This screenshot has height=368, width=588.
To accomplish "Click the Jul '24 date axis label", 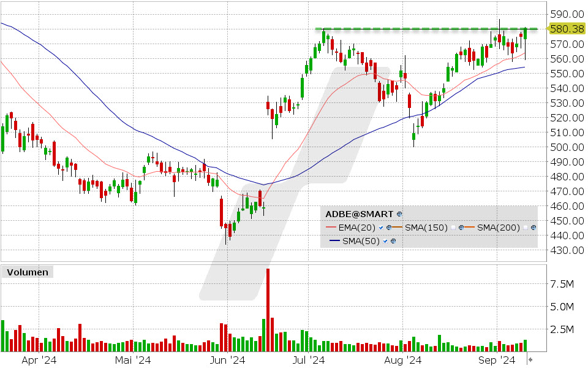I will [309, 361].
